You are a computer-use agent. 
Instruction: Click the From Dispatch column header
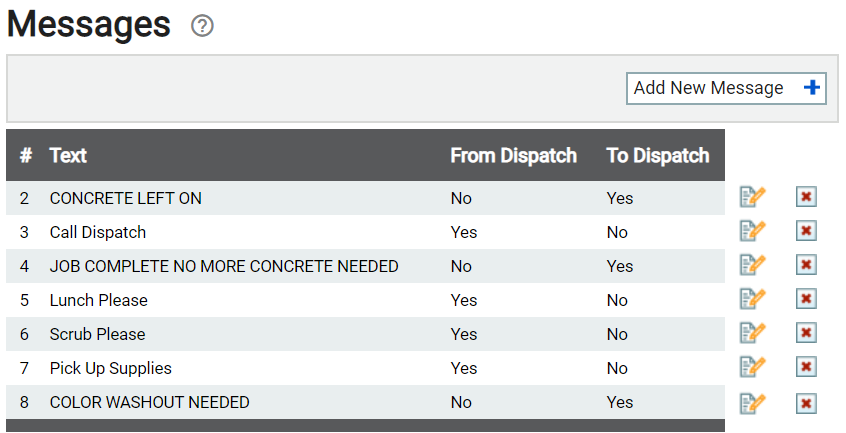(514, 155)
